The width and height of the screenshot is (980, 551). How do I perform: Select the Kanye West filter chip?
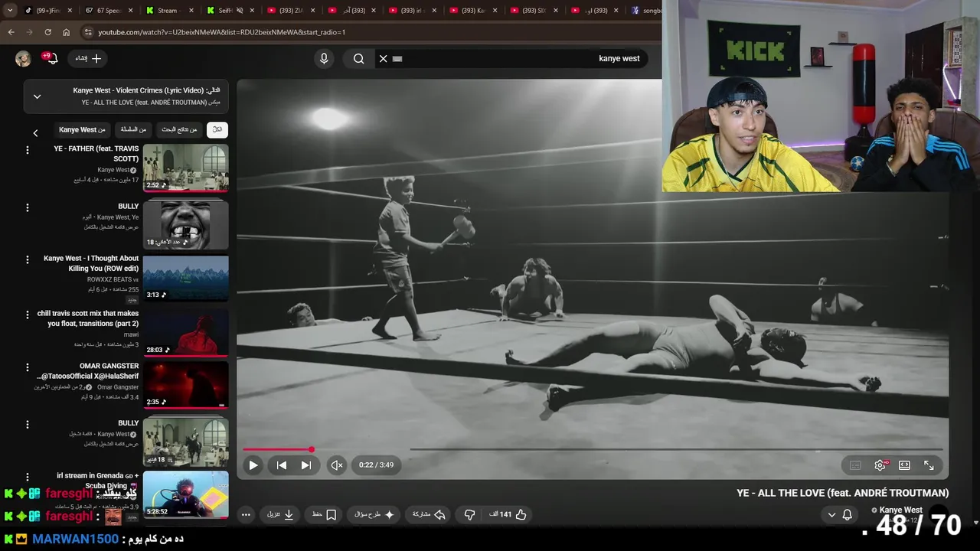[82, 130]
